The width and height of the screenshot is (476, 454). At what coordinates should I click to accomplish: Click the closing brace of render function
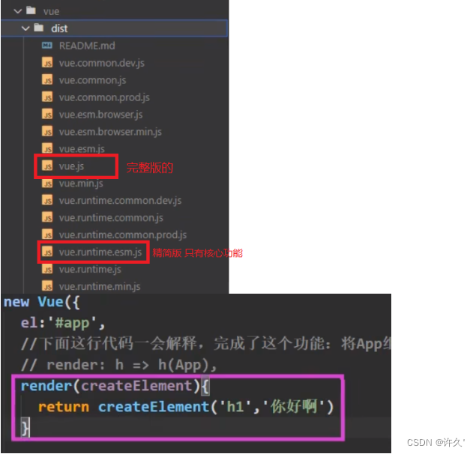[25, 428]
